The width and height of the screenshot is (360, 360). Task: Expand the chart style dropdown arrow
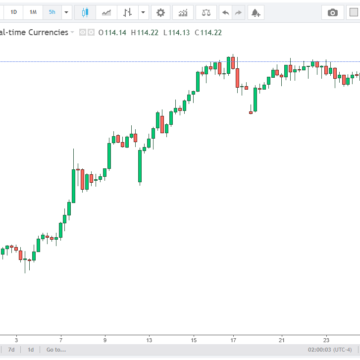point(143,13)
